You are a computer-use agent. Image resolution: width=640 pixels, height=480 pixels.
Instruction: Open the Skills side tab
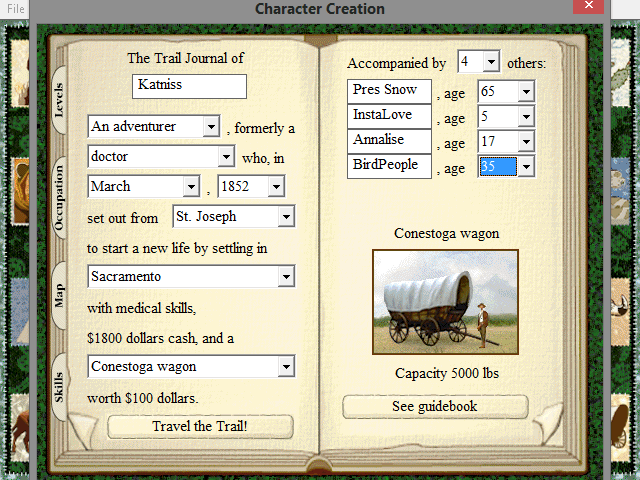60,387
